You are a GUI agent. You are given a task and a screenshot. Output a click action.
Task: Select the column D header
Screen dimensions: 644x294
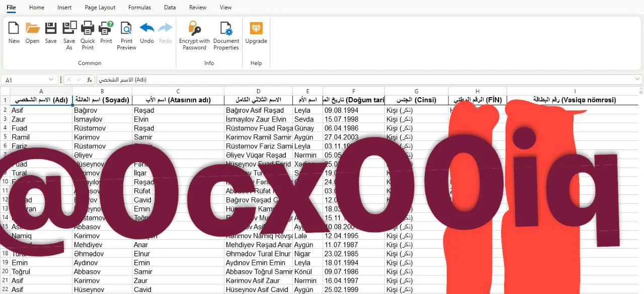tap(258, 91)
